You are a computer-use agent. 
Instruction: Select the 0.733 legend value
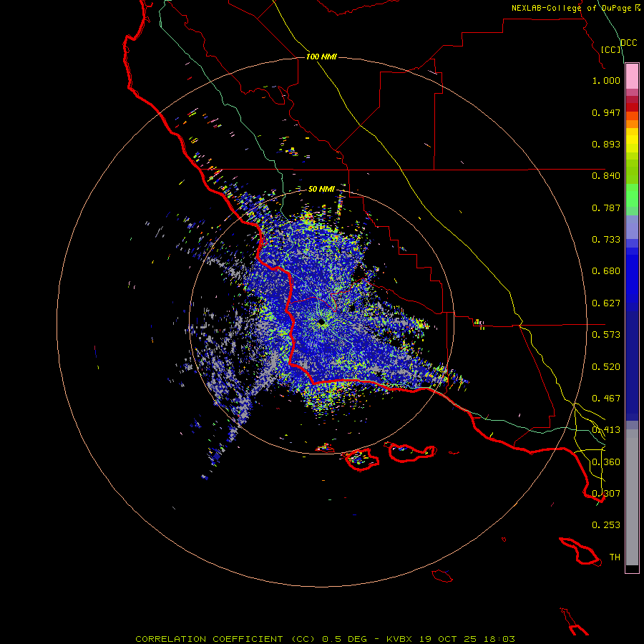(606, 240)
